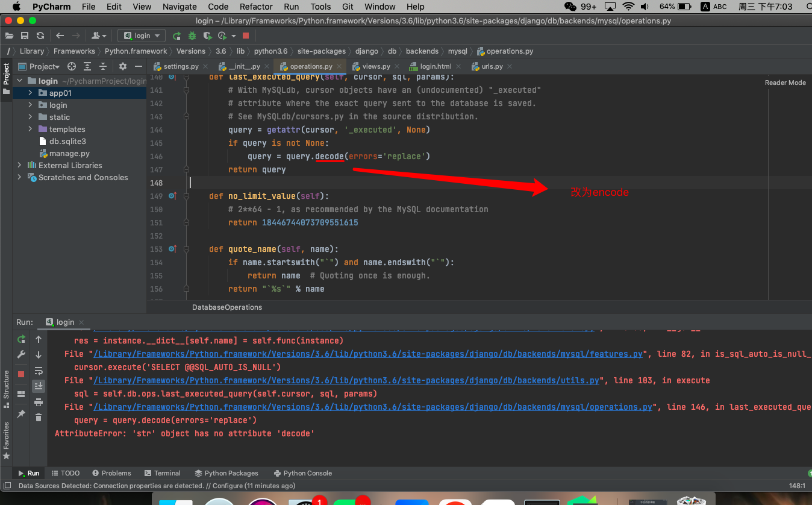
Task: Click the 148:1 cursor position indicator
Action: tap(797, 486)
